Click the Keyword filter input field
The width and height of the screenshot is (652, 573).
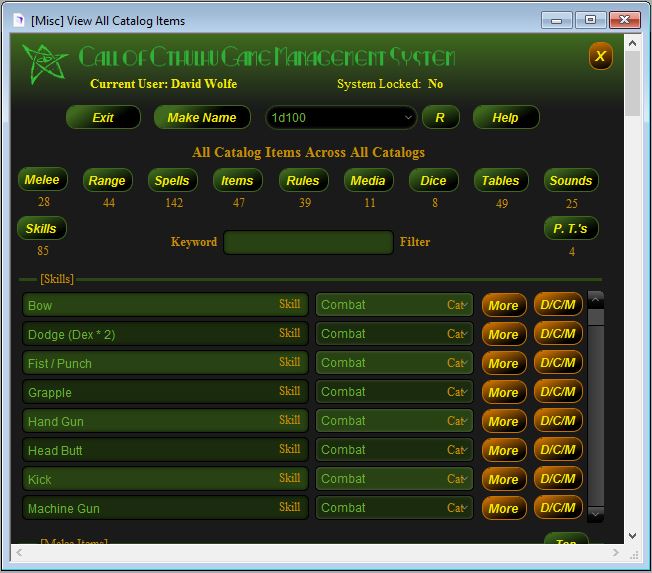tap(308, 242)
